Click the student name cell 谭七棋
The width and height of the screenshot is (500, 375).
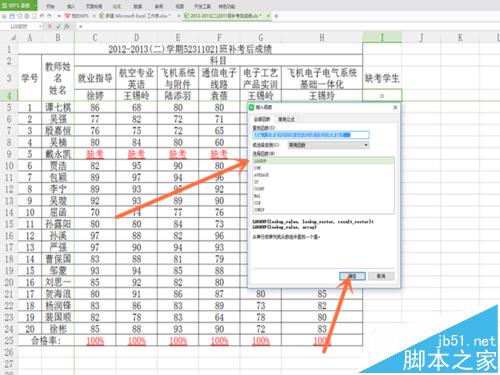click(58, 107)
